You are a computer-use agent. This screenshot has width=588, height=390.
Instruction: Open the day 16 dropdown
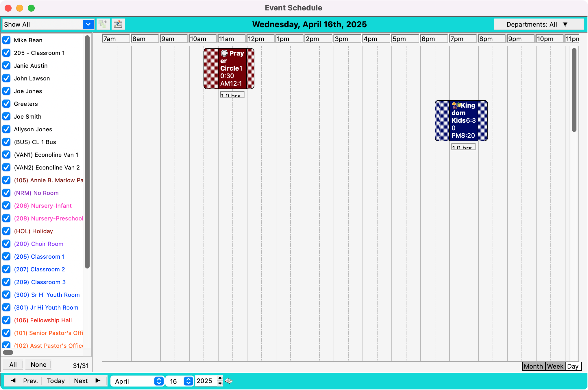(x=188, y=381)
